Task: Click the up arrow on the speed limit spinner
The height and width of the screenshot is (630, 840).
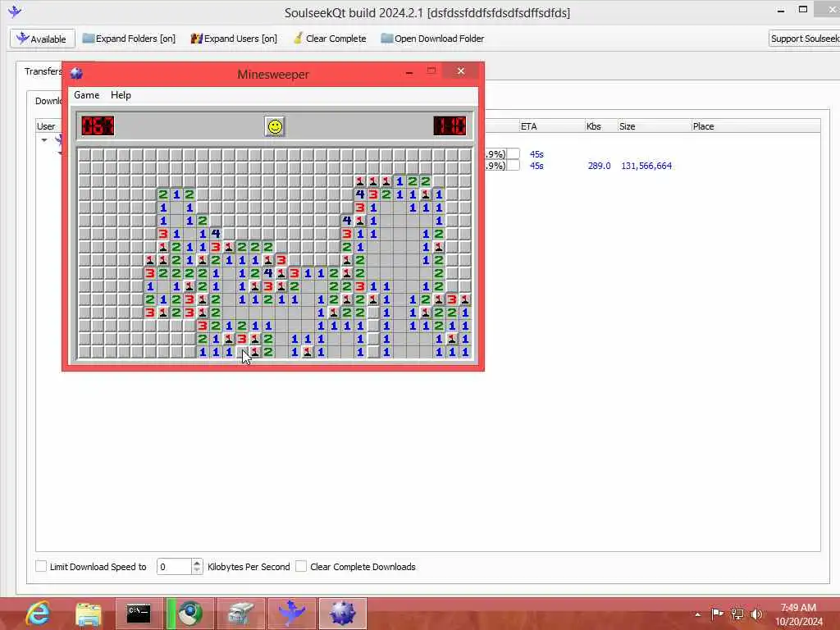Action: pos(197,563)
